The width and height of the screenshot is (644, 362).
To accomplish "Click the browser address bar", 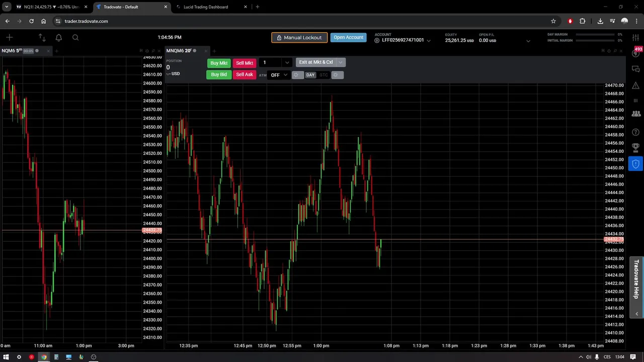I will [x=302, y=21].
